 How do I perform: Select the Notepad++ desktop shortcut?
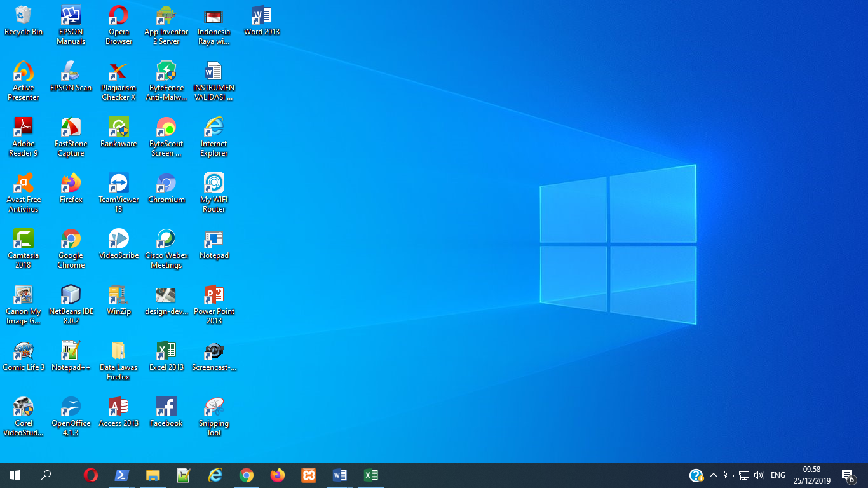(71, 356)
